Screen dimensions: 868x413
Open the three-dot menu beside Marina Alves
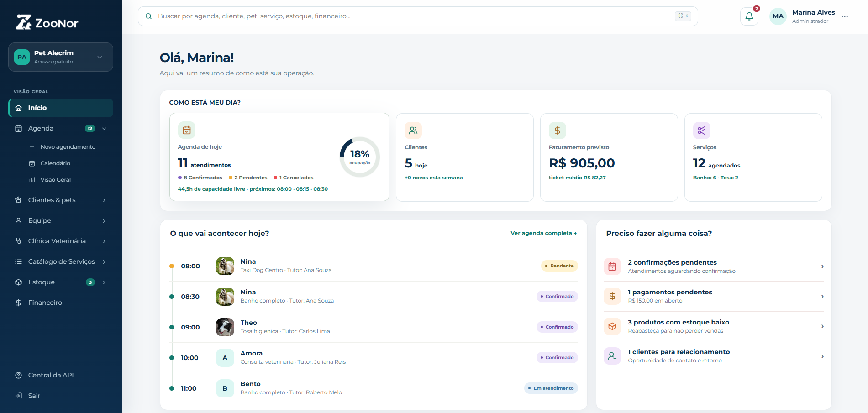(844, 16)
